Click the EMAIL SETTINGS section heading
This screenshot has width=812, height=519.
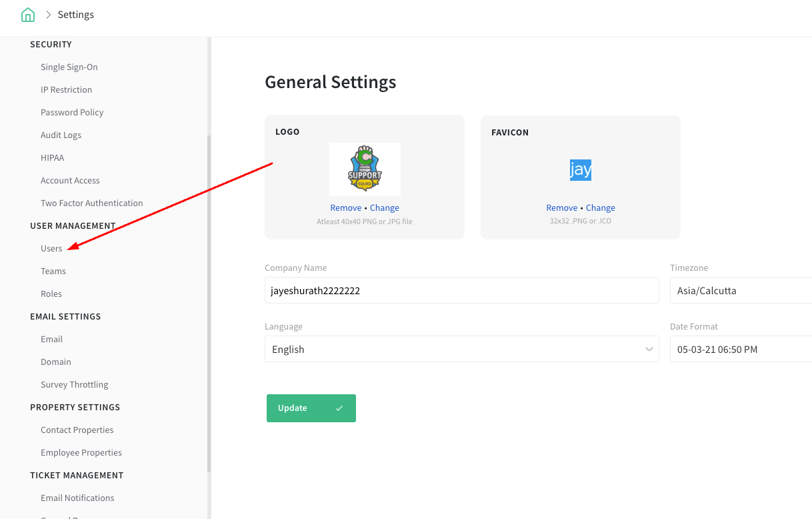pos(65,316)
